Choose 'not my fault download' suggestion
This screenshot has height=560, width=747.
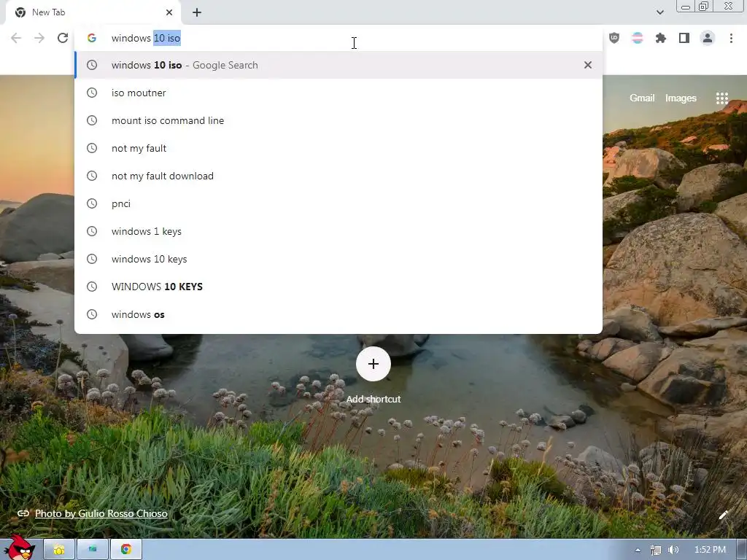coord(338,176)
